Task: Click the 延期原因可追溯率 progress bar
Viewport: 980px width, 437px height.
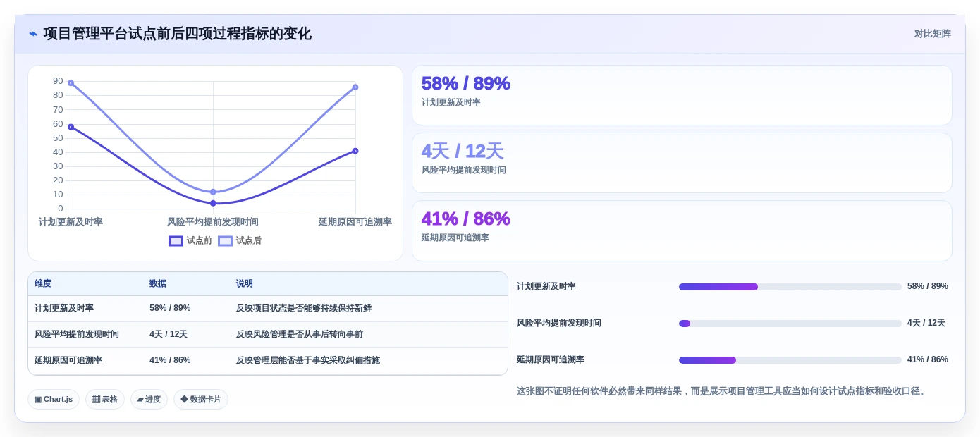Action: [x=790, y=360]
